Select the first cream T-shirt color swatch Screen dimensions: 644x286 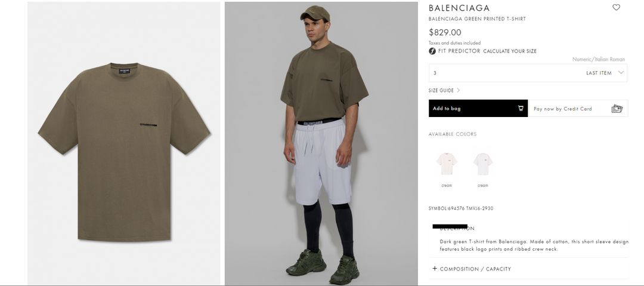click(447, 164)
